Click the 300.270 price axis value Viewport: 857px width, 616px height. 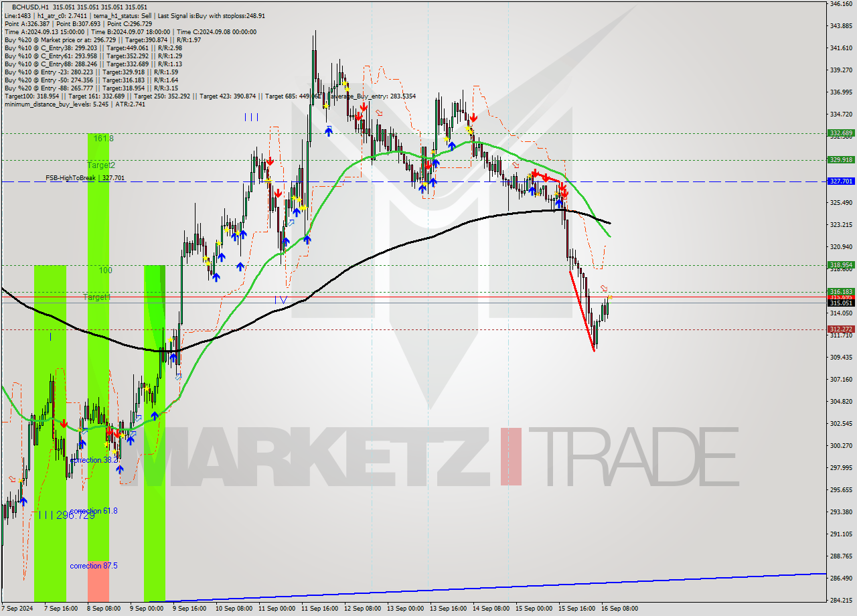(x=841, y=445)
